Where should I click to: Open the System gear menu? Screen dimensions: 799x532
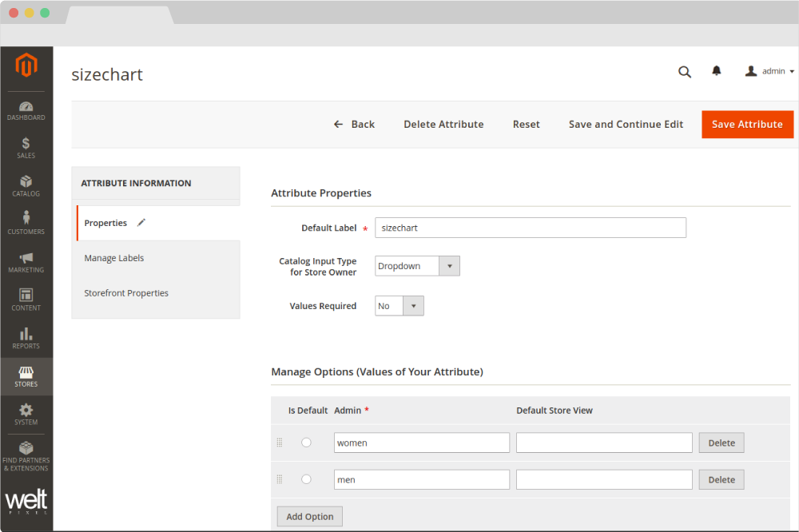[x=26, y=414]
